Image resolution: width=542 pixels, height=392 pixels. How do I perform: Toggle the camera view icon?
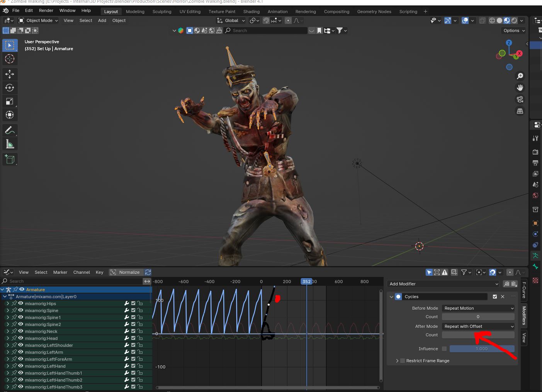coord(520,99)
